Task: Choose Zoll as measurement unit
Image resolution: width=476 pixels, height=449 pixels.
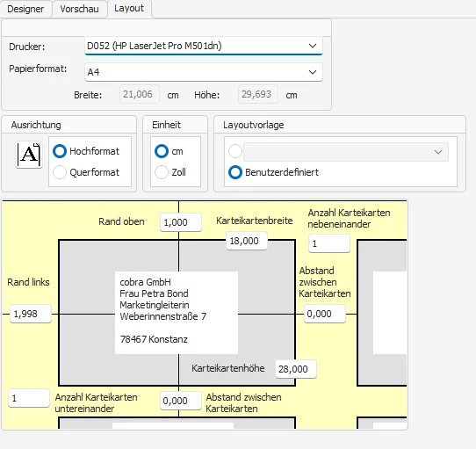Action: point(162,172)
